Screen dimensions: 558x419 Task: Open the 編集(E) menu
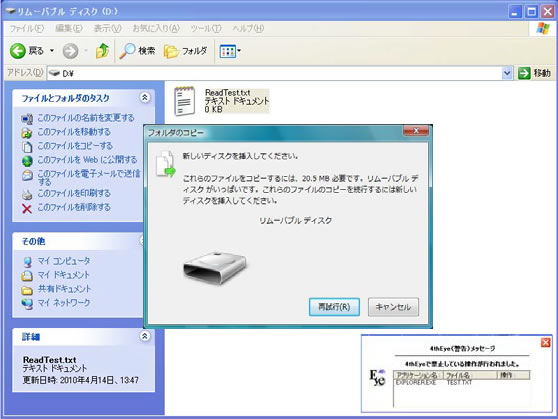pos(69,28)
